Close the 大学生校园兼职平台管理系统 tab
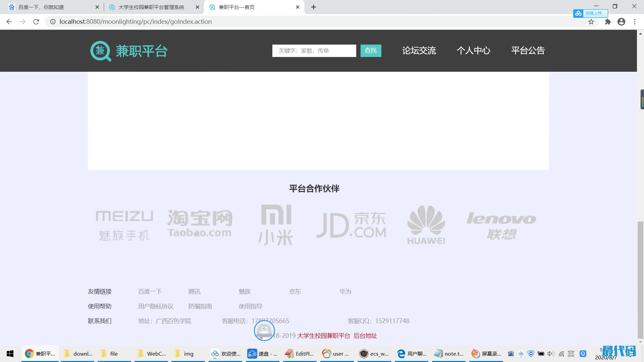 [198, 7]
